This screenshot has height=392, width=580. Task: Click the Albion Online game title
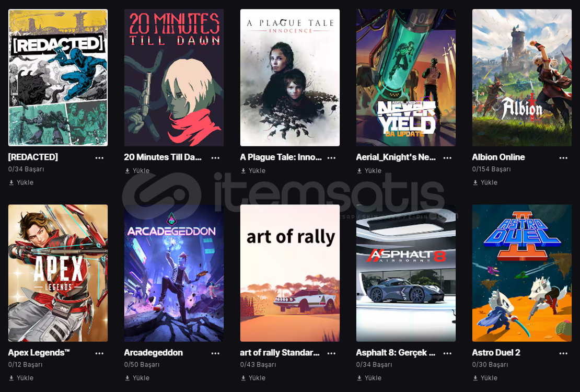tap(498, 157)
